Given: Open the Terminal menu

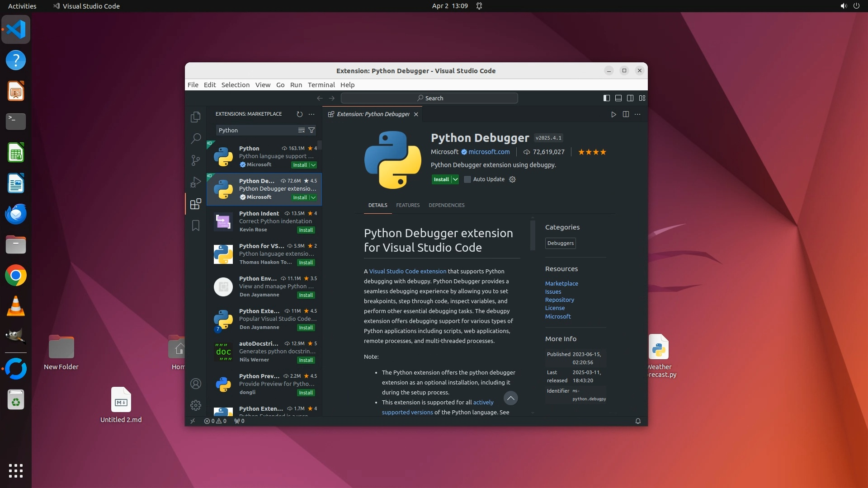Looking at the screenshot, I should [321, 85].
